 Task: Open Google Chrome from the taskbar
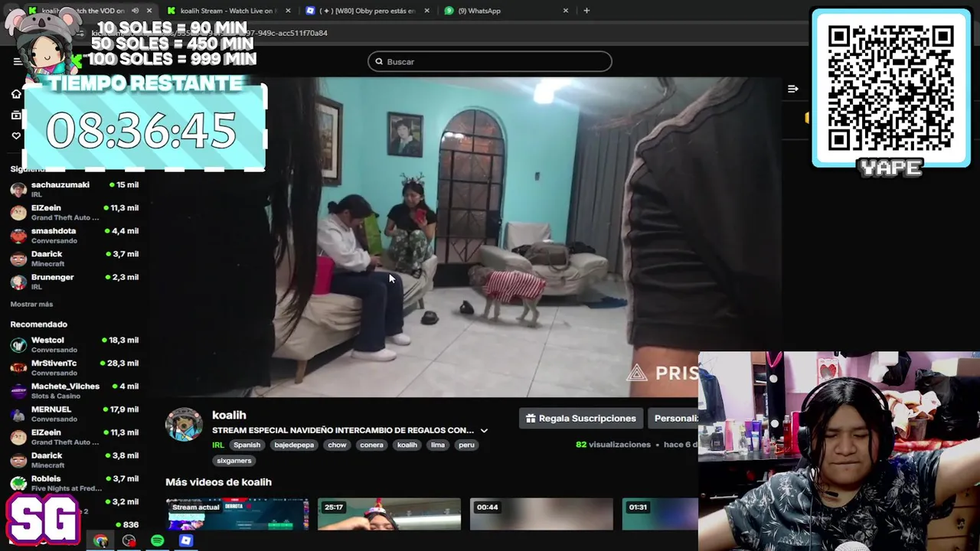pyautogui.click(x=100, y=540)
